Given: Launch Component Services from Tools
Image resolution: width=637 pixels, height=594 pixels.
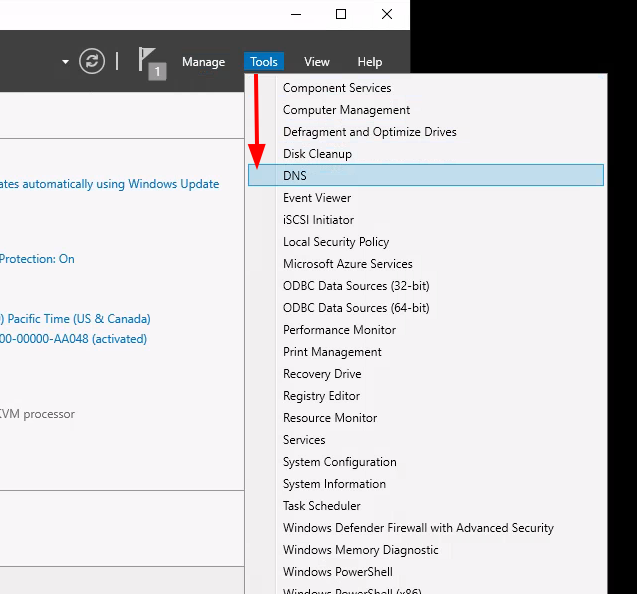Looking at the screenshot, I should click(x=426, y=88).
